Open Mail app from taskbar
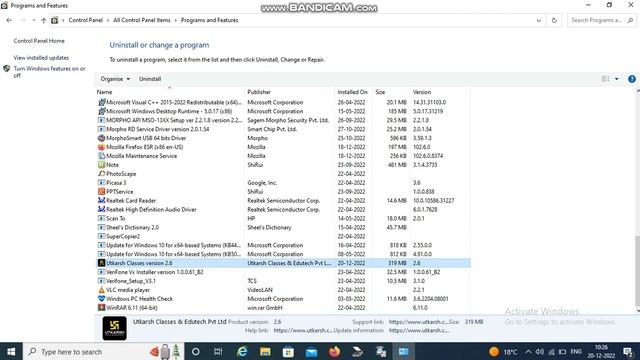Viewport: 640px width, 360px height. 311,351
